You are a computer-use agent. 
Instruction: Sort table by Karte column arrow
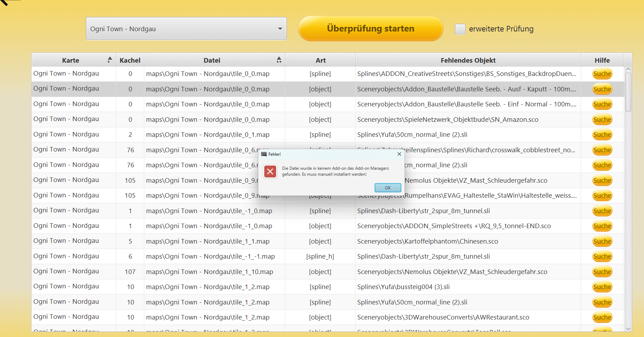110,60
